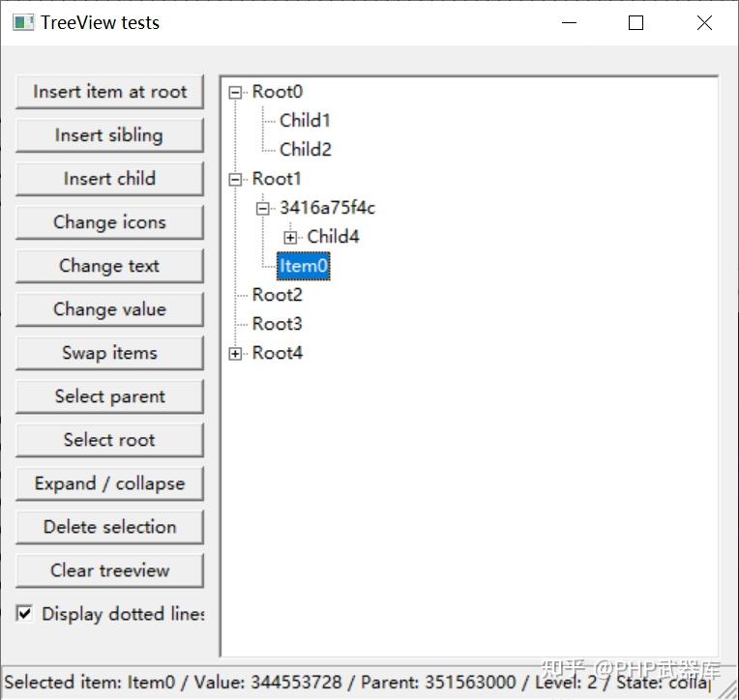Viewport: 739px width, 700px height.
Task: Click the TreeView tests window icon
Action: (x=23, y=22)
